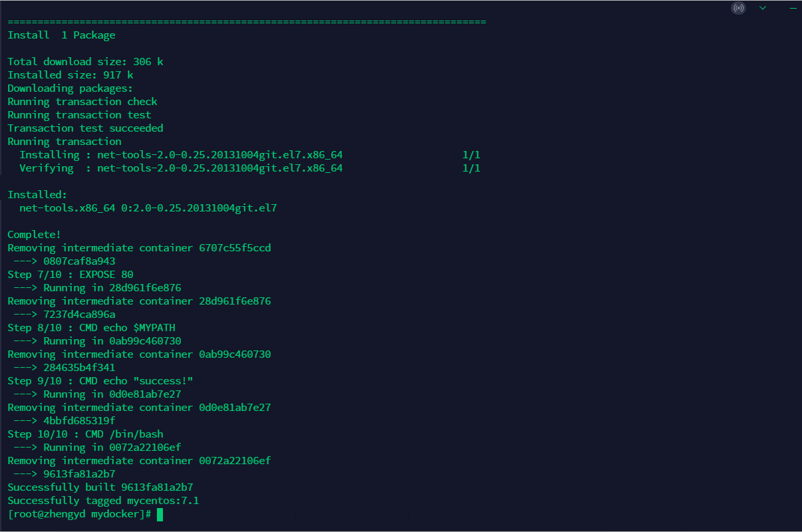Expand the green chevron dropdown arrow
802x532 pixels.
coord(763,8)
